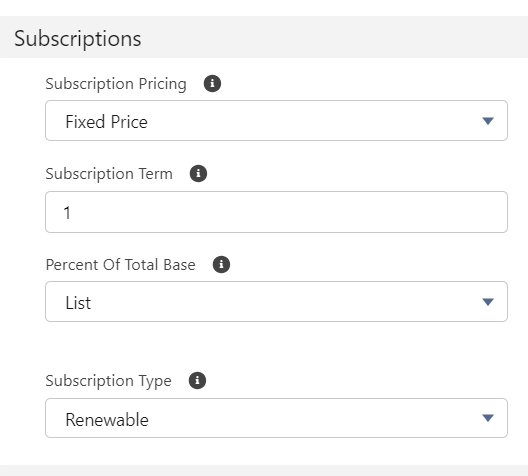Select the Subscription Term label text

pos(109,174)
